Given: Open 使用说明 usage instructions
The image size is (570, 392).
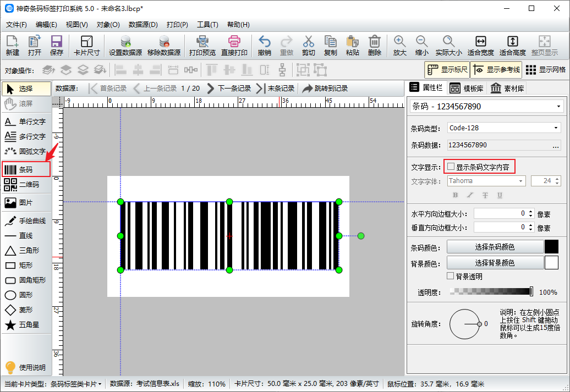Looking at the screenshot, I should click(26, 367).
